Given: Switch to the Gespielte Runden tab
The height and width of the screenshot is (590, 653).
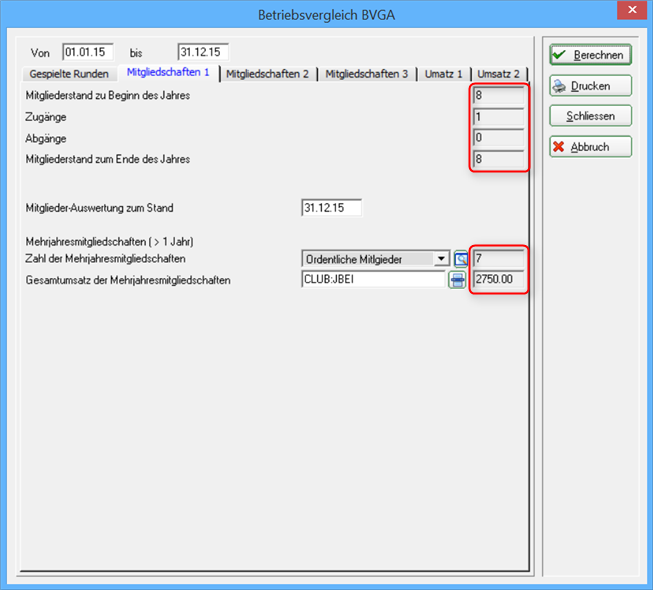Looking at the screenshot, I should pyautogui.click(x=69, y=74).
